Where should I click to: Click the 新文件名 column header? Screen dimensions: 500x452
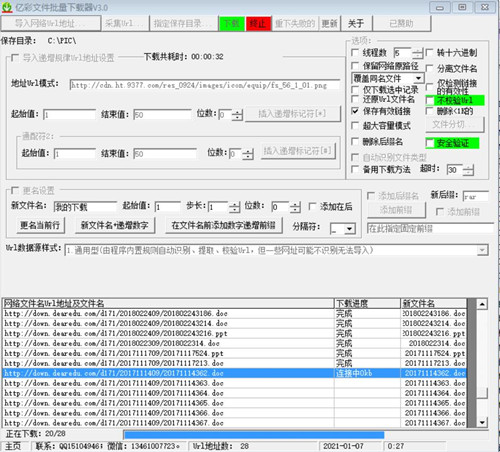(434, 303)
